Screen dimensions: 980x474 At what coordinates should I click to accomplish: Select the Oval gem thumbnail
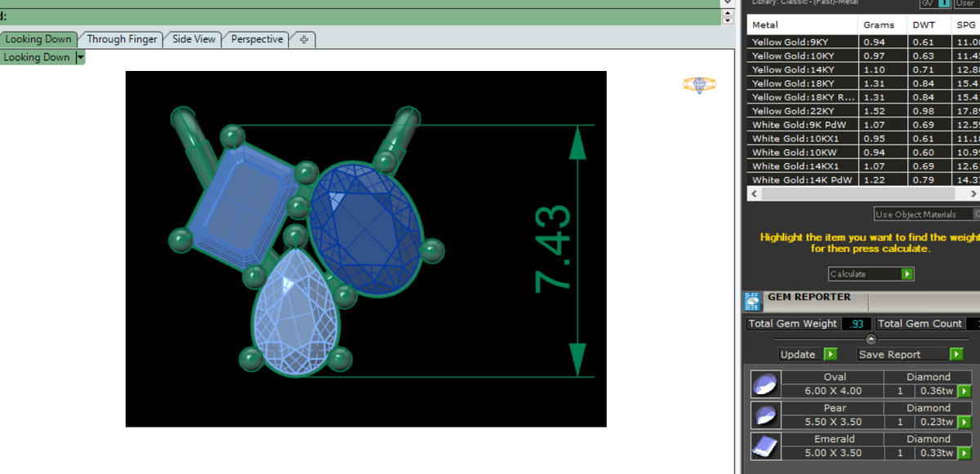pos(766,384)
